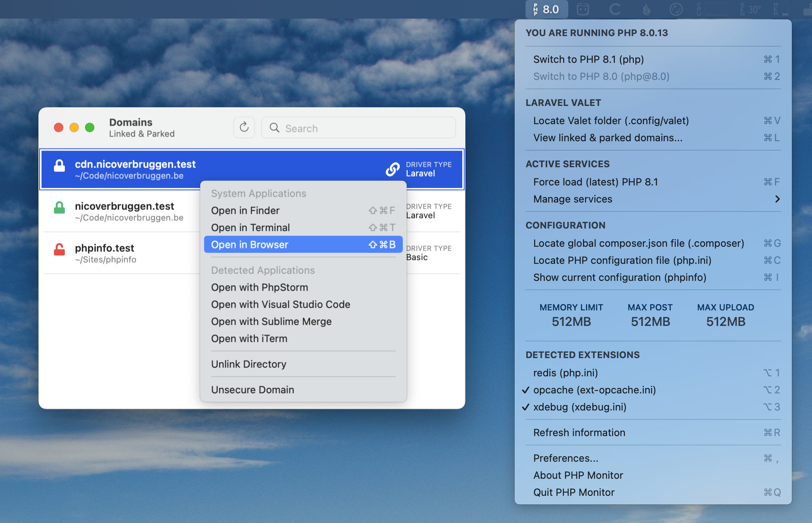Image resolution: width=812 pixels, height=523 pixels.
Task: Click the circular sync icon in the menu bar
Action: point(676,9)
